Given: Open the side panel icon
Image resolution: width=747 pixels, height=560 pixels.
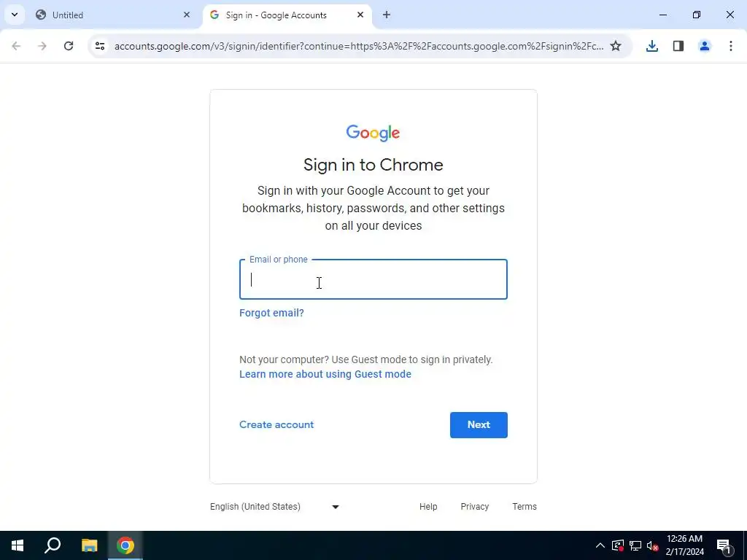Looking at the screenshot, I should pos(678,46).
